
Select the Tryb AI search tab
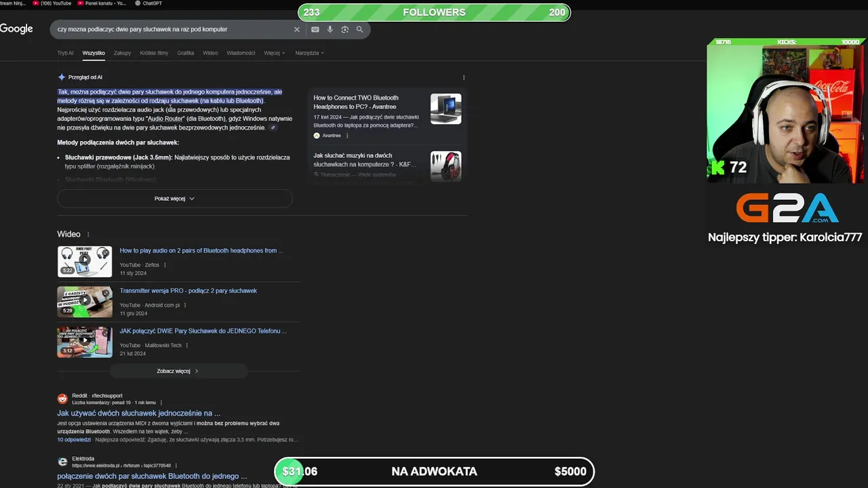(65, 53)
